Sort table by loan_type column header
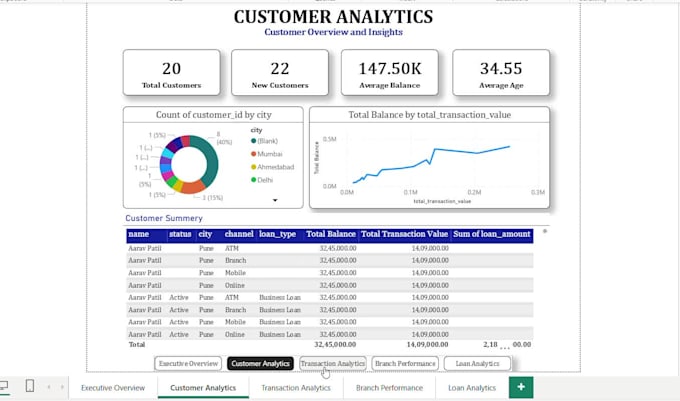The width and height of the screenshot is (680, 401). pyautogui.click(x=278, y=234)
